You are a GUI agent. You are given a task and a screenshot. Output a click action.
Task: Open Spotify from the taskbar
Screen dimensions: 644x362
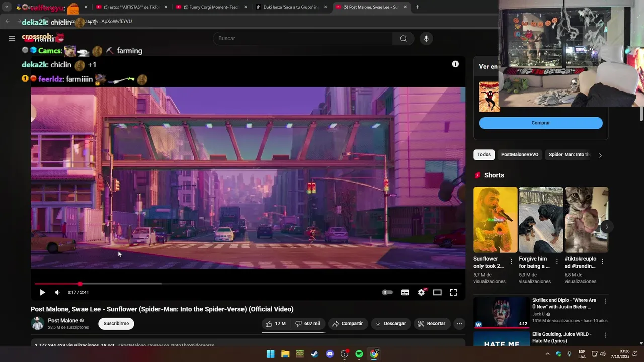359,354
